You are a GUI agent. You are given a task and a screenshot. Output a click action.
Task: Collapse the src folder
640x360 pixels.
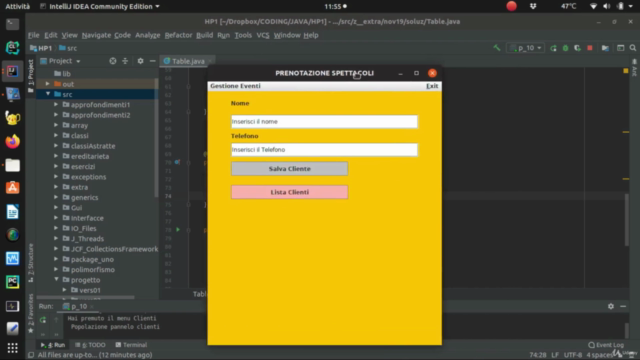point(48,94)
